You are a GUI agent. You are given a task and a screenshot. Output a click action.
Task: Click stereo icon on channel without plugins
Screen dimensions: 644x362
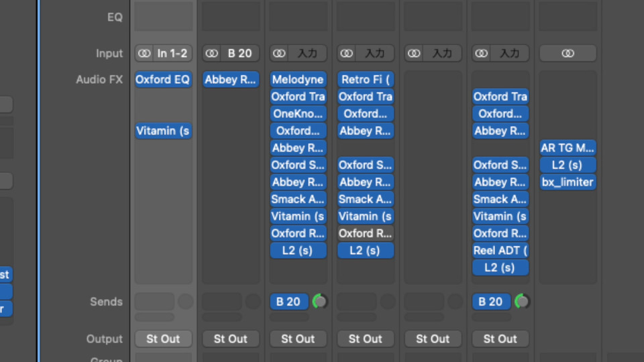414,54
